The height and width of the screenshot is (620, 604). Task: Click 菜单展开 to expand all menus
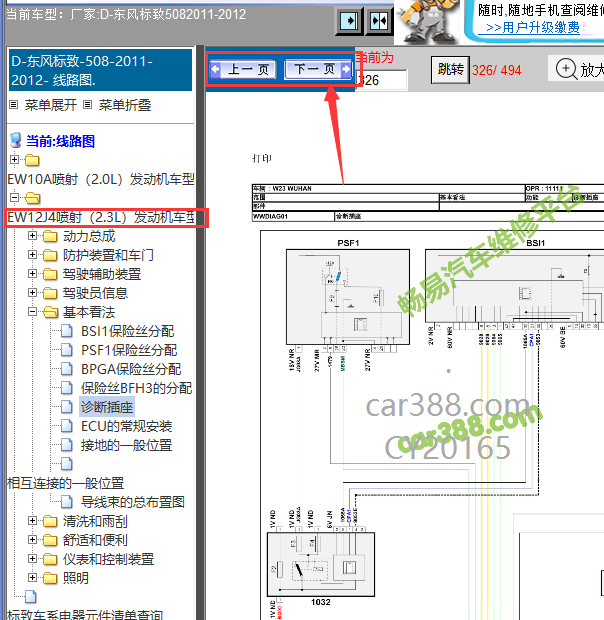tap(51, 105)
